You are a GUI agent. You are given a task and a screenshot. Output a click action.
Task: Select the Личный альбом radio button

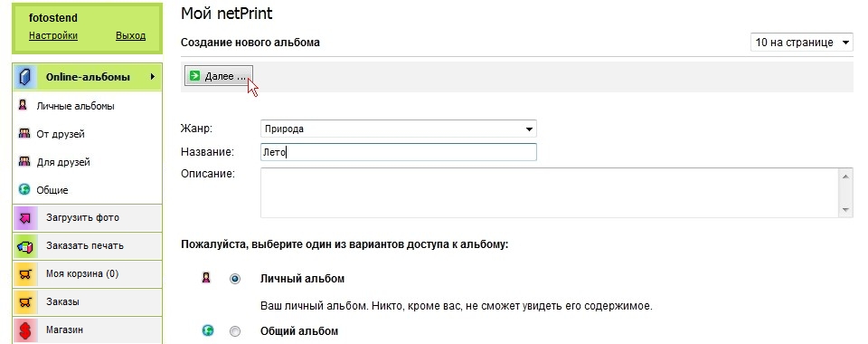235,279
